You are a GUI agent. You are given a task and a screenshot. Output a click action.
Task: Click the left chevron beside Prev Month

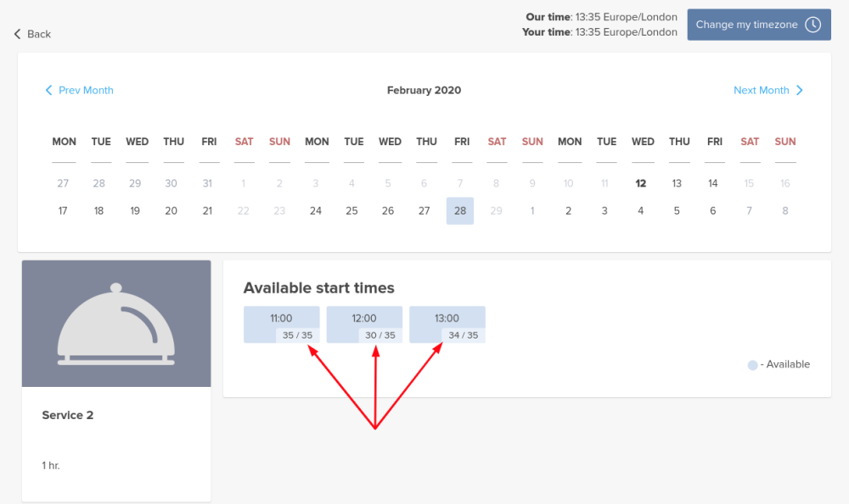pos(49,90)
